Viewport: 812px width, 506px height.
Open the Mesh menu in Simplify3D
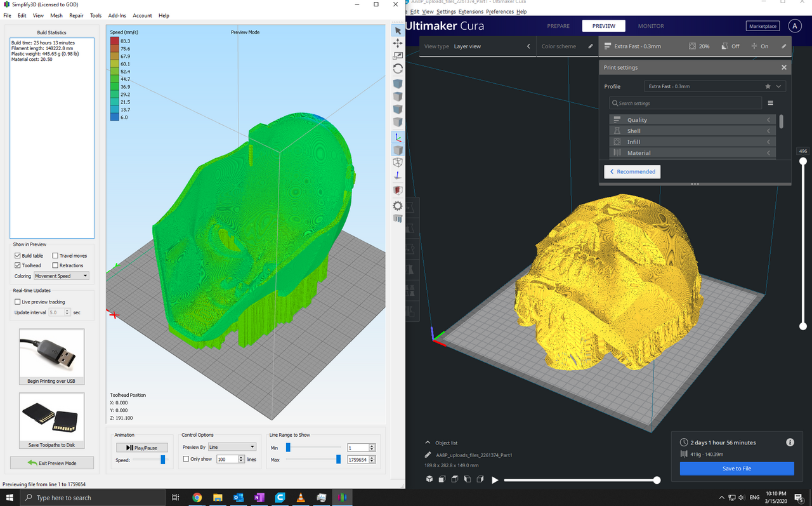click(x=56, y=15)
